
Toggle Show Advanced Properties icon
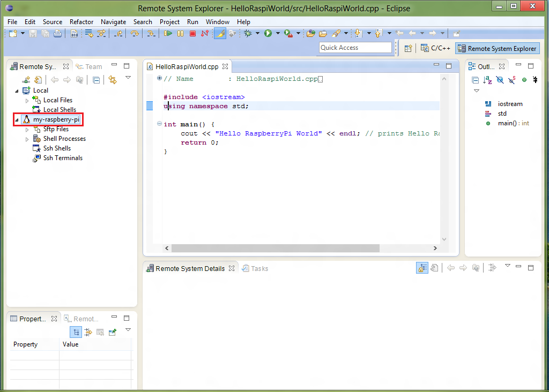coord(88,332)
